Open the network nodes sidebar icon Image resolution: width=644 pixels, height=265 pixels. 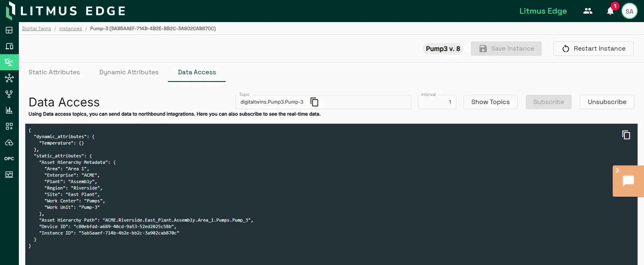point(9,78)
